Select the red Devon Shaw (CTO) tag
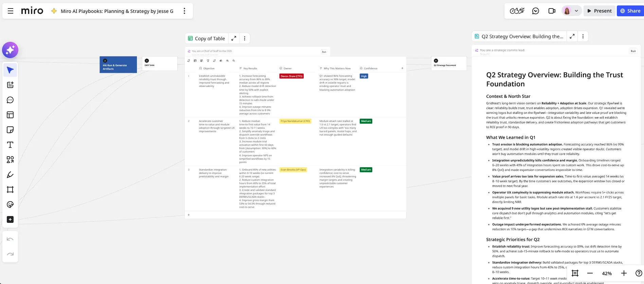Image resolution: width=644 pixels, height=284 pixels. 291,76
